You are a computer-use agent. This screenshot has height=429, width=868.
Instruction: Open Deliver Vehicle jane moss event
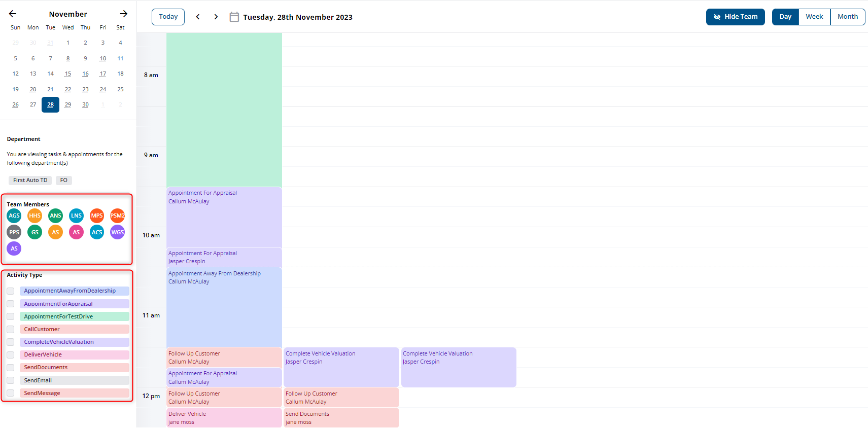click(224, 417)
